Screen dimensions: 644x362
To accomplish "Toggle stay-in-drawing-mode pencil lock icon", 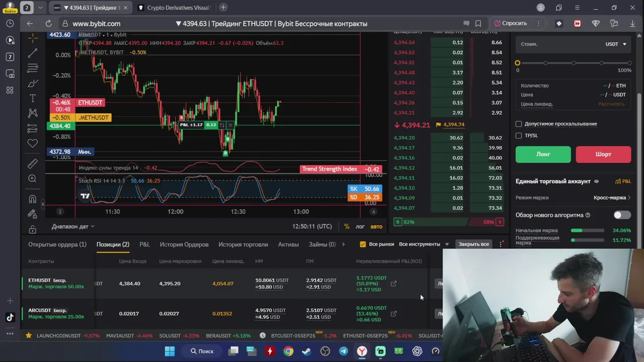I will 33,214.
